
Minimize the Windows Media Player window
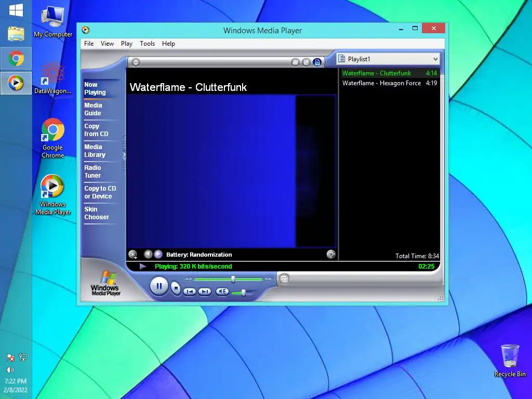(x=401, y=29)
